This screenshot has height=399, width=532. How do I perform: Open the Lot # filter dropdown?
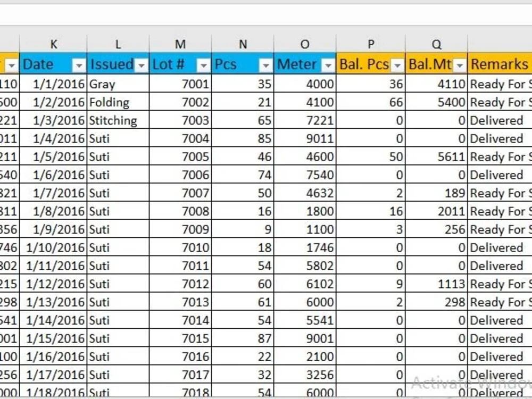click(x=203, y=65)
